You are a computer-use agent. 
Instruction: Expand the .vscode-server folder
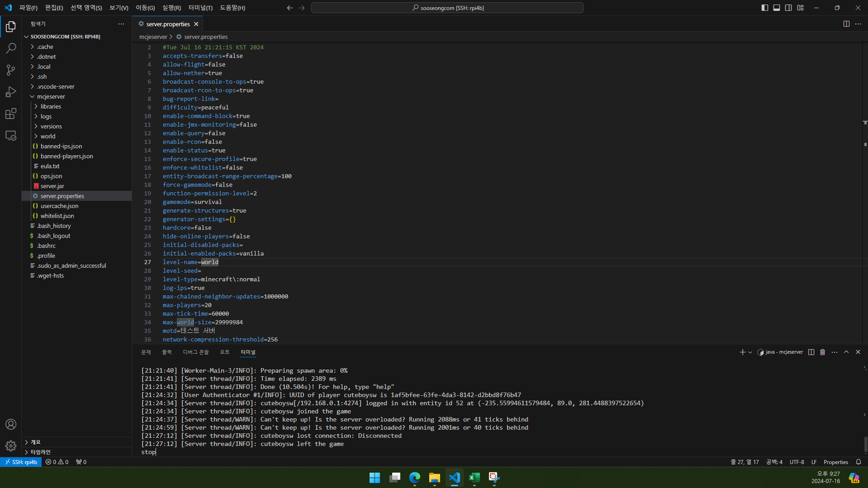77,86
